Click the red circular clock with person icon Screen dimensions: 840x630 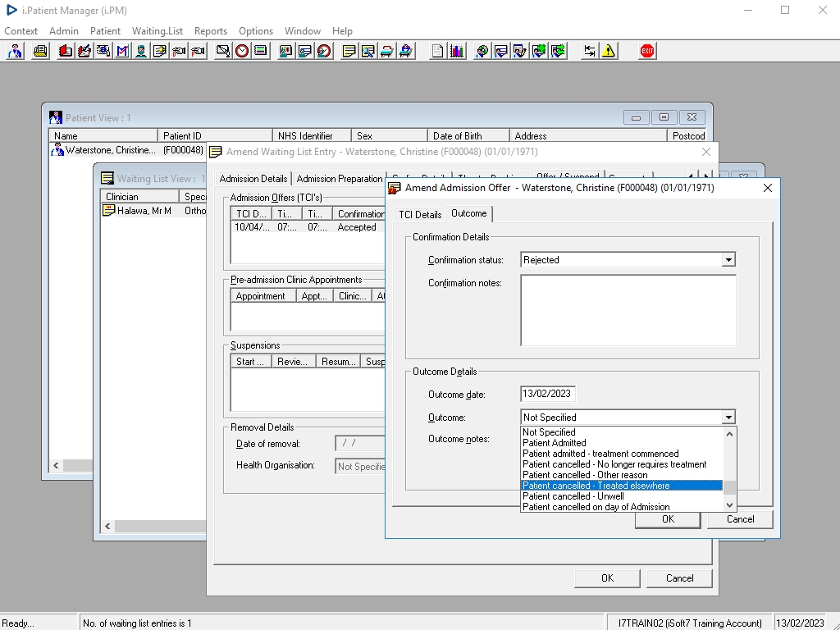(324, 52)
